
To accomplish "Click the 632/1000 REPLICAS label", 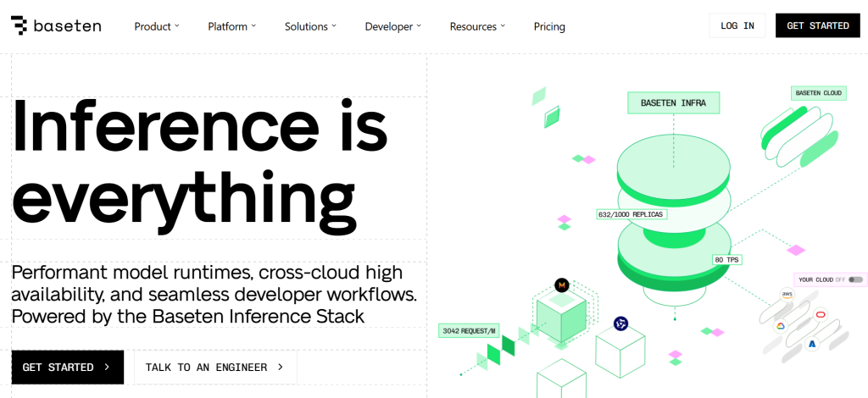I will pyautogui.click(x=631, y=214).
